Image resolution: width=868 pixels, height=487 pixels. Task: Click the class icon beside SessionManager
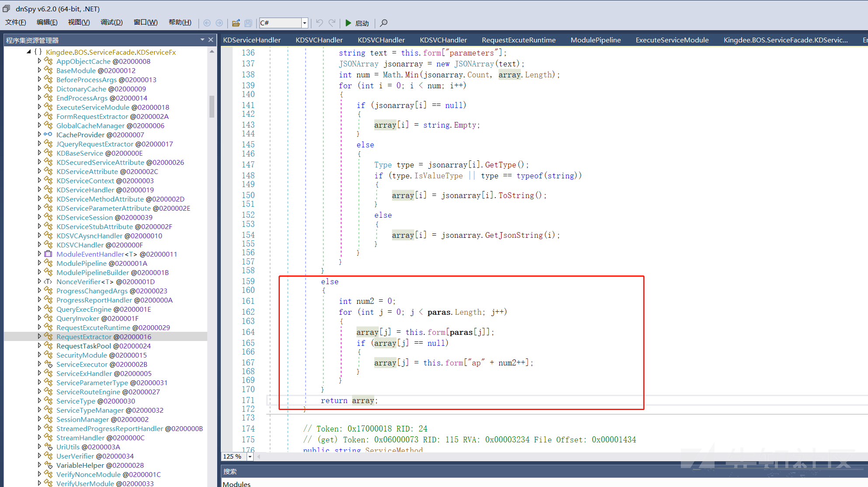(48, 419)
